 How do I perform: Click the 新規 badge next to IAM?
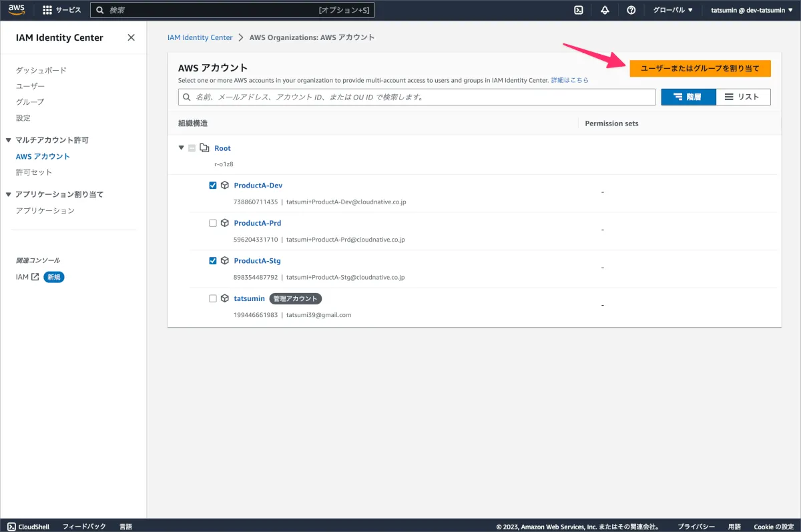coord(54,276)
